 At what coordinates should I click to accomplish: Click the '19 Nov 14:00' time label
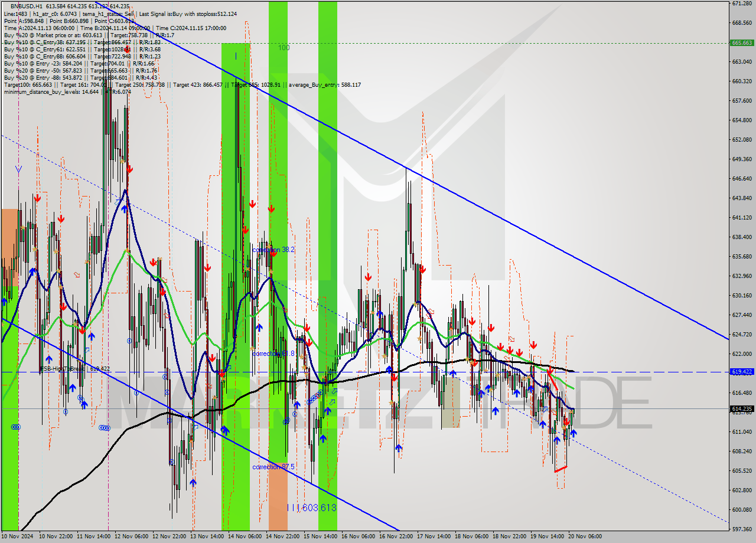tap(547, 537)
